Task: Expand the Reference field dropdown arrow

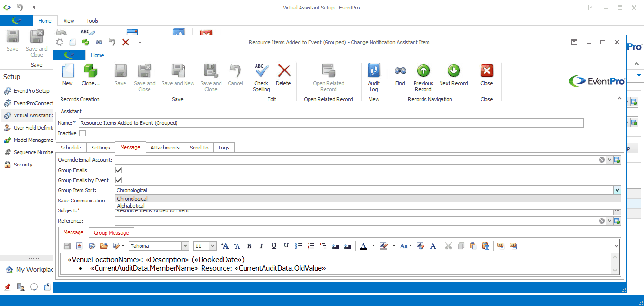Action: pyautogui.click(x=609, y=221)
